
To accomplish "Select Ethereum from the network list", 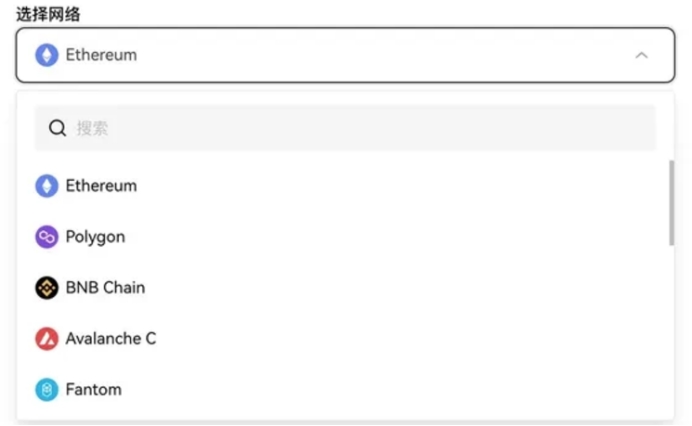I will pyautogui.click(x=345, y=186).
